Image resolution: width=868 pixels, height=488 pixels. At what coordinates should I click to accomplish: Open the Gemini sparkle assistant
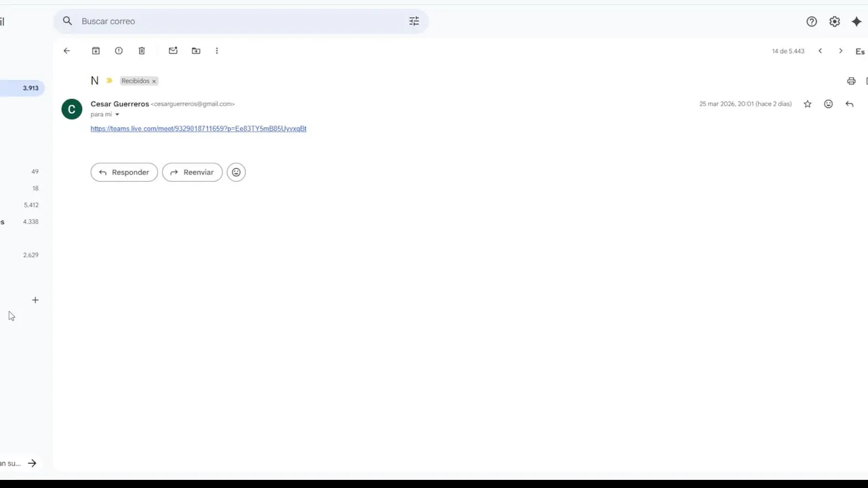click(856, 22)
